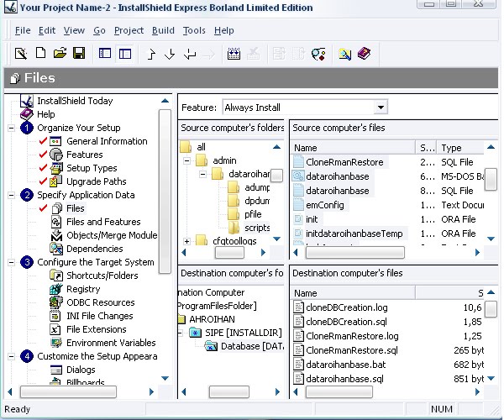The height and width of the screenshot is (420, 504).
Task: Open Files and Features view
Action: (103, 222)
